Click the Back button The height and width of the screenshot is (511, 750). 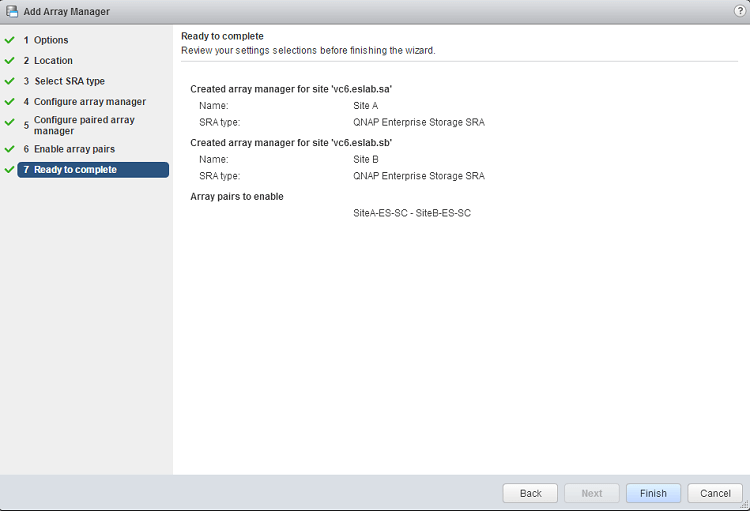[530, 493]
